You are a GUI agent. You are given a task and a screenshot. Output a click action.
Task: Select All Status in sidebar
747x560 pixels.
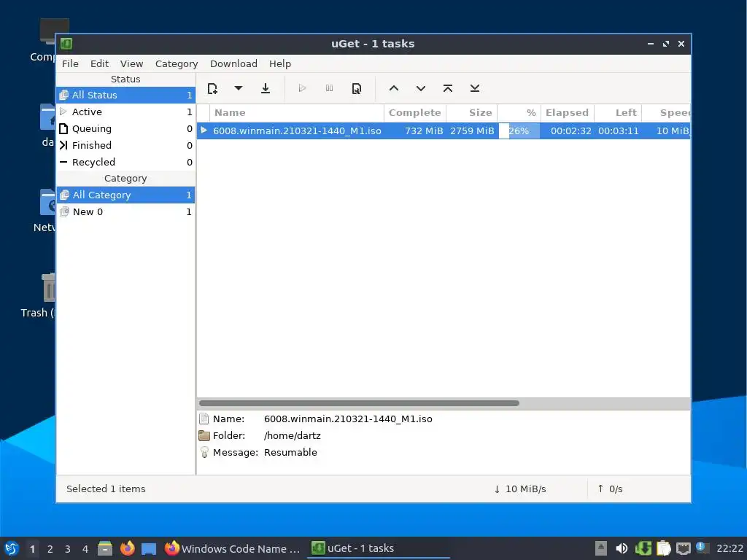(x=125, y=96)
